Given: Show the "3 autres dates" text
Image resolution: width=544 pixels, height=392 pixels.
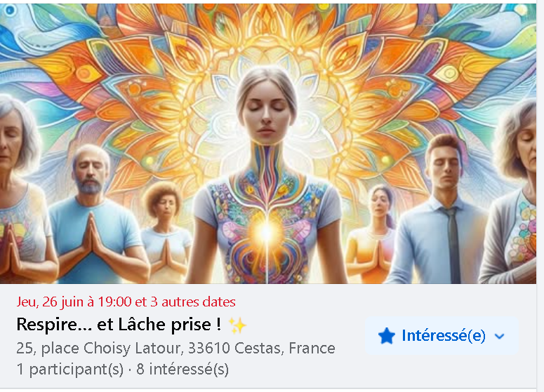Looking at the screenshot, I should coord(193,302).
